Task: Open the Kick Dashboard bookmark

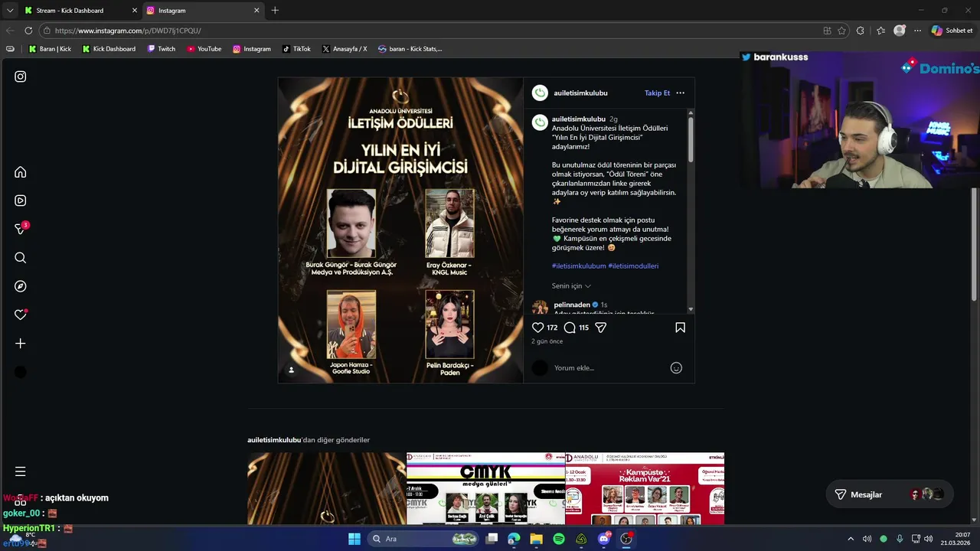Action: (109, 49)
